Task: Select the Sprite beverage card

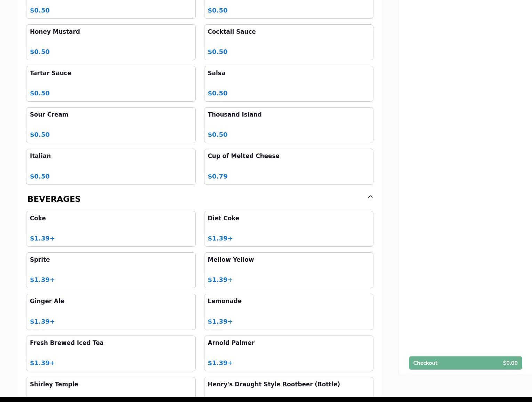Action: click(x=111, y=270)
